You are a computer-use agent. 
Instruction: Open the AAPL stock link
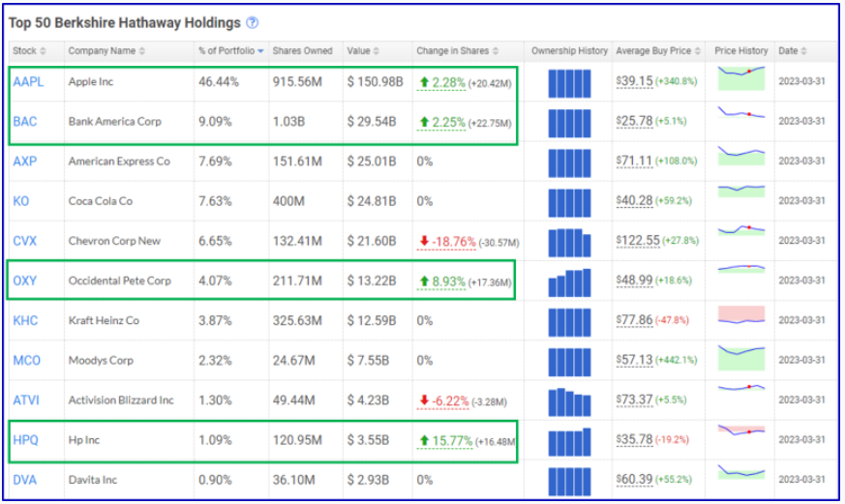coord(28,82)
